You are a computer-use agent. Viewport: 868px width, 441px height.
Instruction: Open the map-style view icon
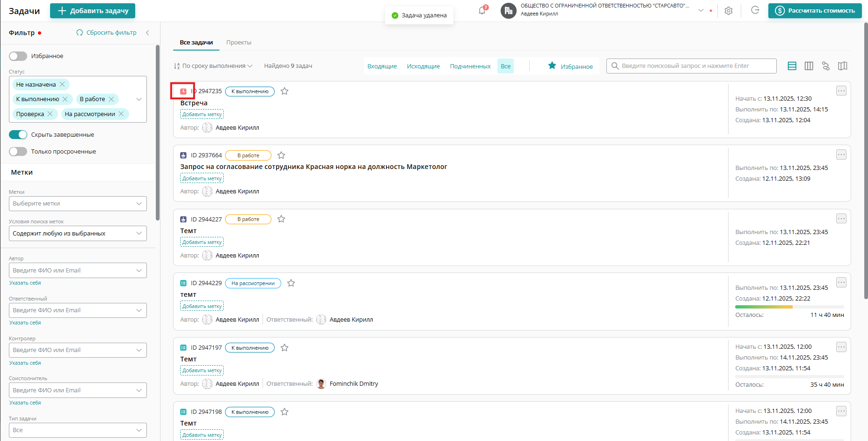click(842, 66)
